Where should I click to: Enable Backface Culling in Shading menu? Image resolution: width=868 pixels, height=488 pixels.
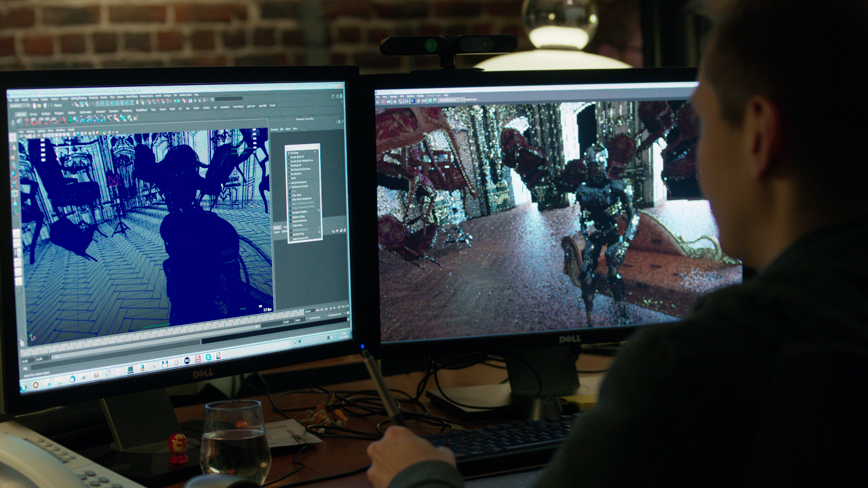pyautogui.click(x=298, y=217)
